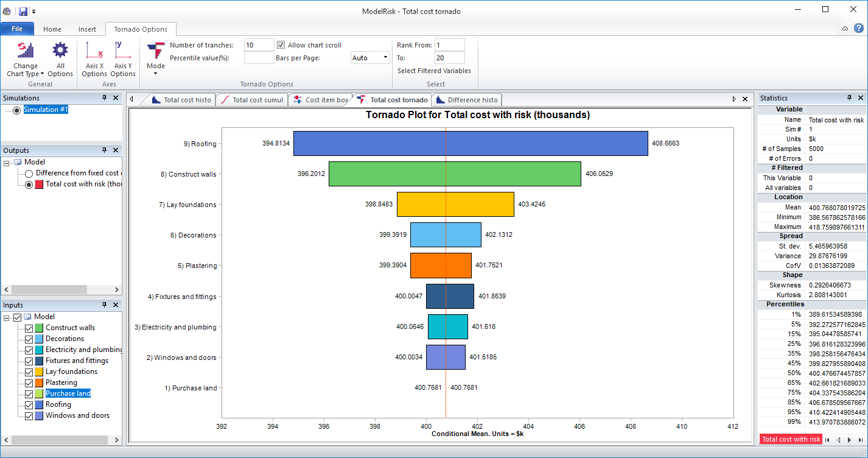Toggle Allow chart scroll checkbox
Screen dimensions: 868x458
pos(281,45)
